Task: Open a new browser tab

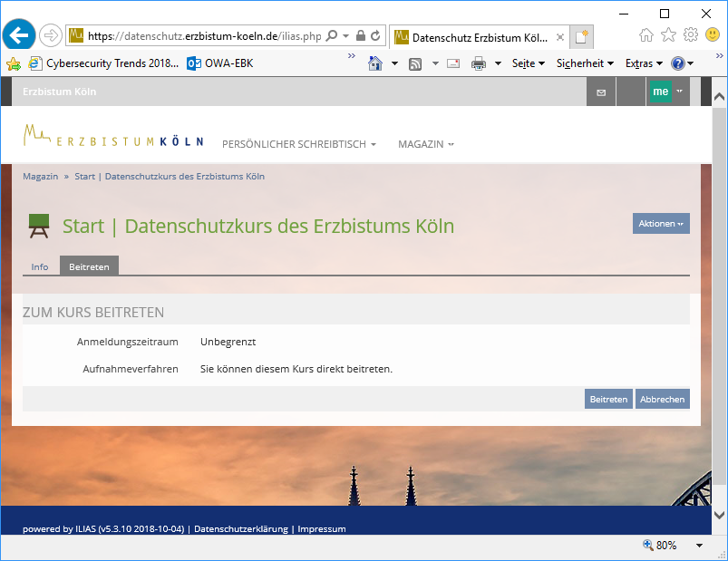Action: [x=581, y=37]
